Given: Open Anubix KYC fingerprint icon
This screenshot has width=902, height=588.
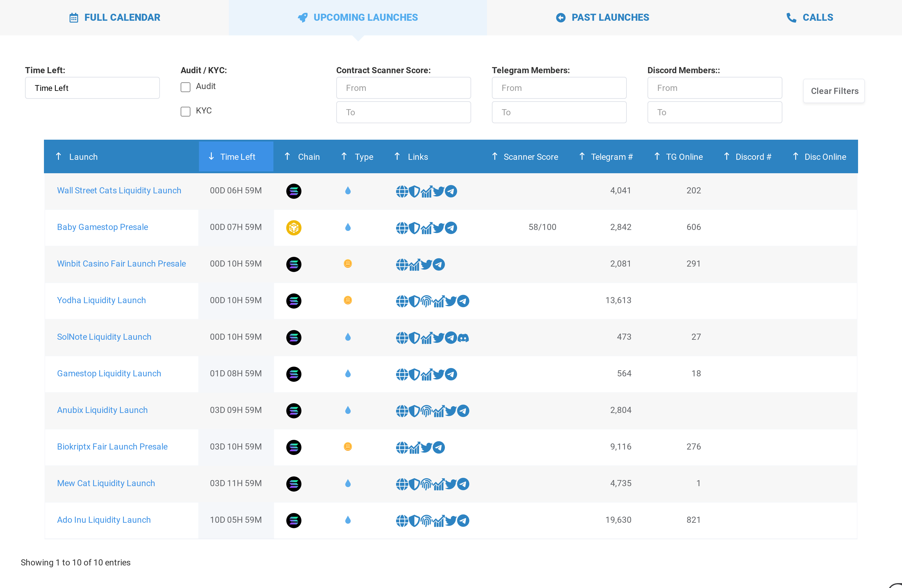Looking at the screenshot, I should (426, 411).
